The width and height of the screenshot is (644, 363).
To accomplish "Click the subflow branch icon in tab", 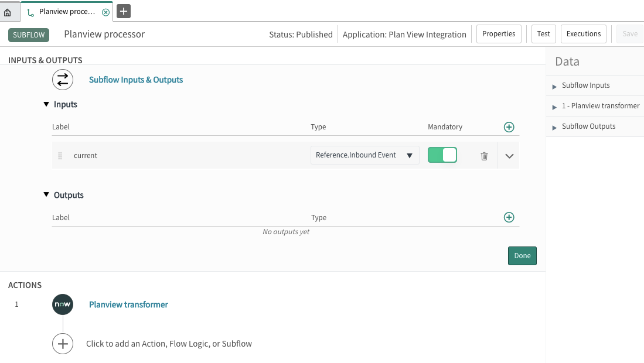I will [30, 13].
